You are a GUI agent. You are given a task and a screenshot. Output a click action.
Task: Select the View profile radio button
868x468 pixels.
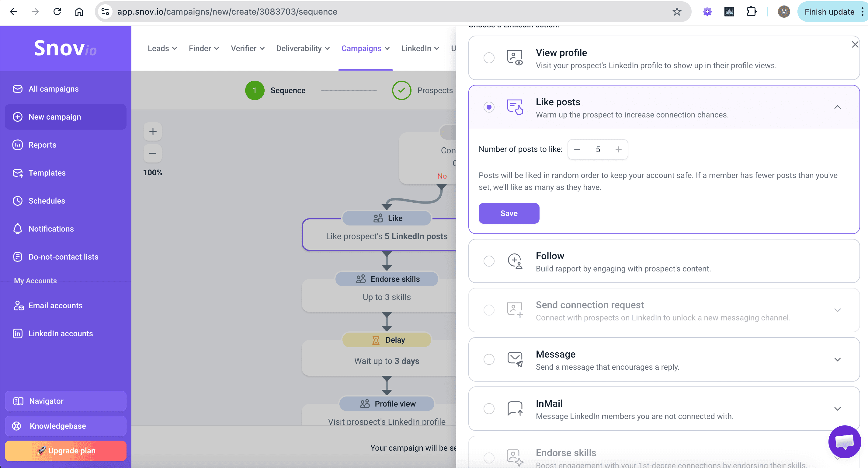click(489, 58)
